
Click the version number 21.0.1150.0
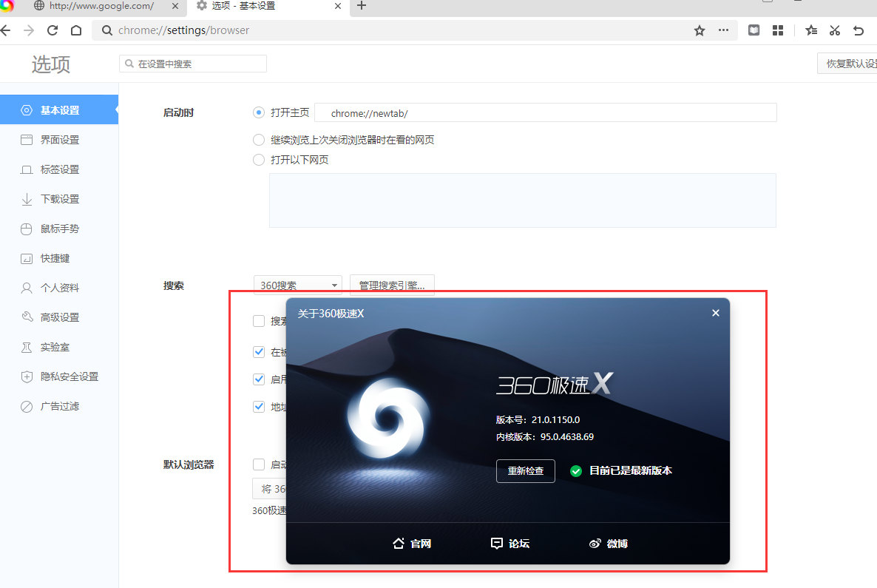tap(555, 419)
